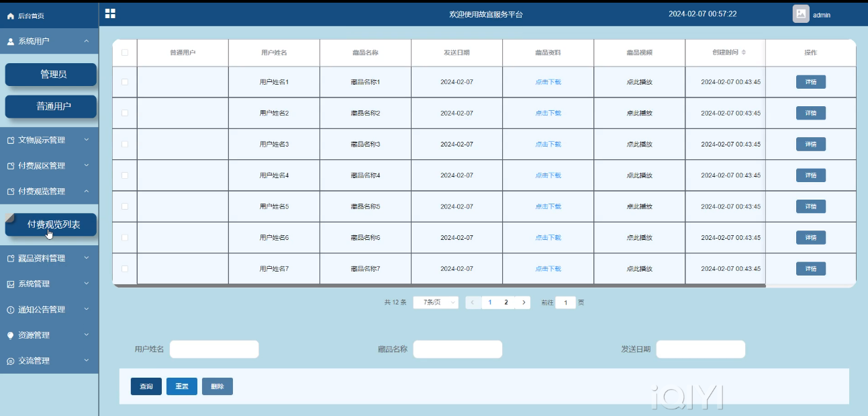Image resolution: width=868 pixels, height=416 pixels.
Task: Click the grid menu icon in header
Action: tap(110, 13)
